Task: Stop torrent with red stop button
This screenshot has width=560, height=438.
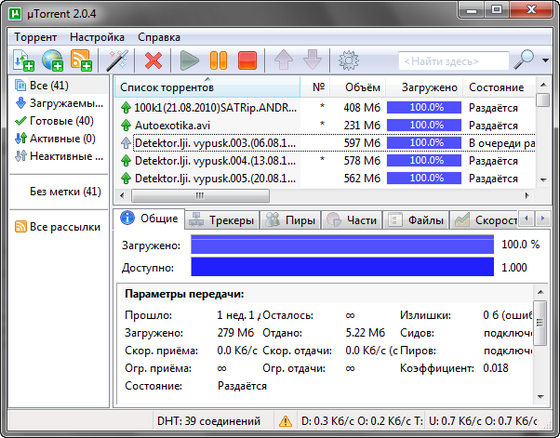Action: [x=247, y=60]
